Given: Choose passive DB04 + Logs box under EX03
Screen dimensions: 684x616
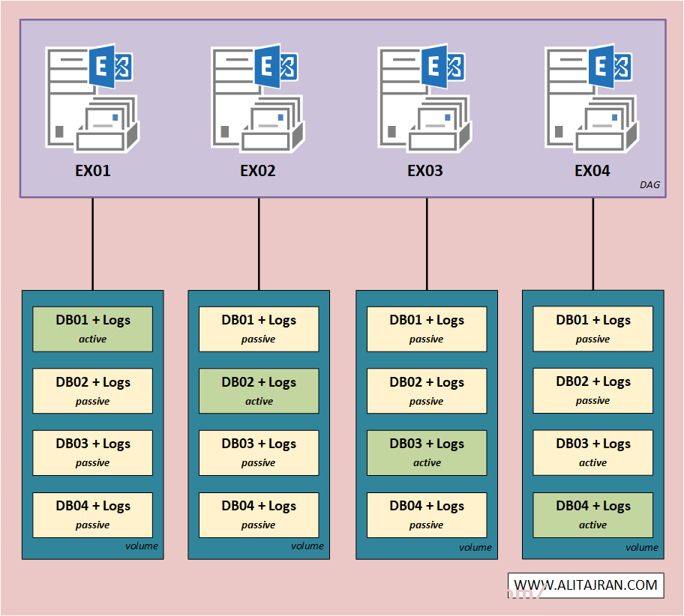Looking at the screenshot, I should click(427, 516).
